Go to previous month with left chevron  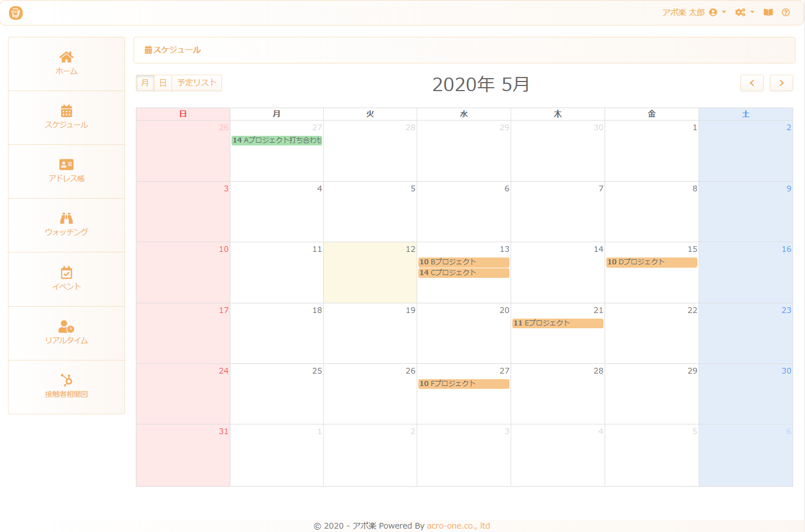click(x=752, y=83)
